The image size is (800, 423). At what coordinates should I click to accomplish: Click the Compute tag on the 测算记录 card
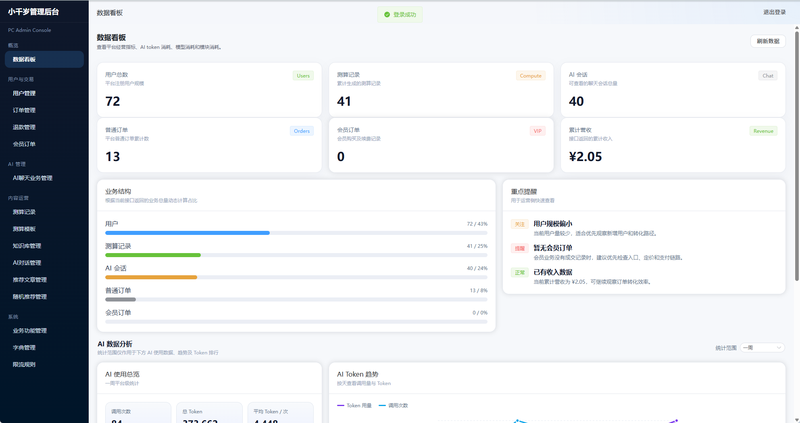[x=531, y=76]
